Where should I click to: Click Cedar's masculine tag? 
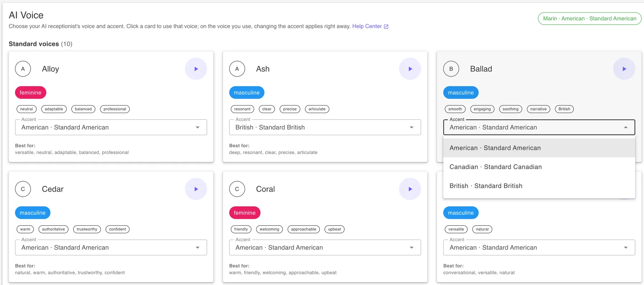(x=33, y=213)
